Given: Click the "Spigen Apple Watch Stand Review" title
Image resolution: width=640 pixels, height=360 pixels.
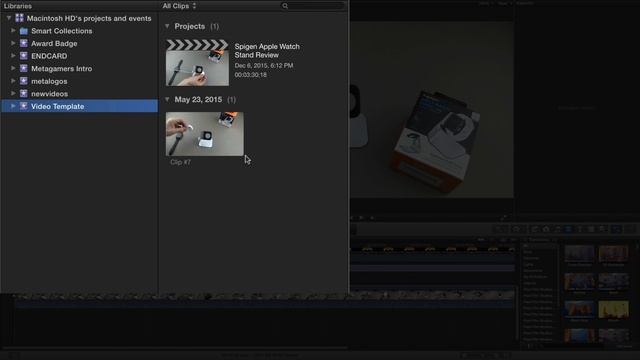Looking at the screenshot, I should point(267,51).
